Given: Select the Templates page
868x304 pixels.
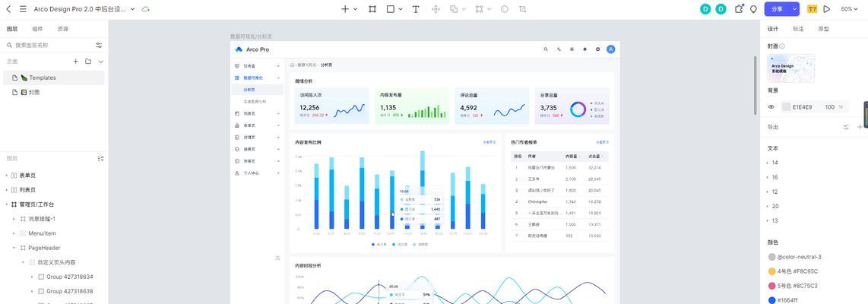Looking at the screenshot, I should point(53,78).
